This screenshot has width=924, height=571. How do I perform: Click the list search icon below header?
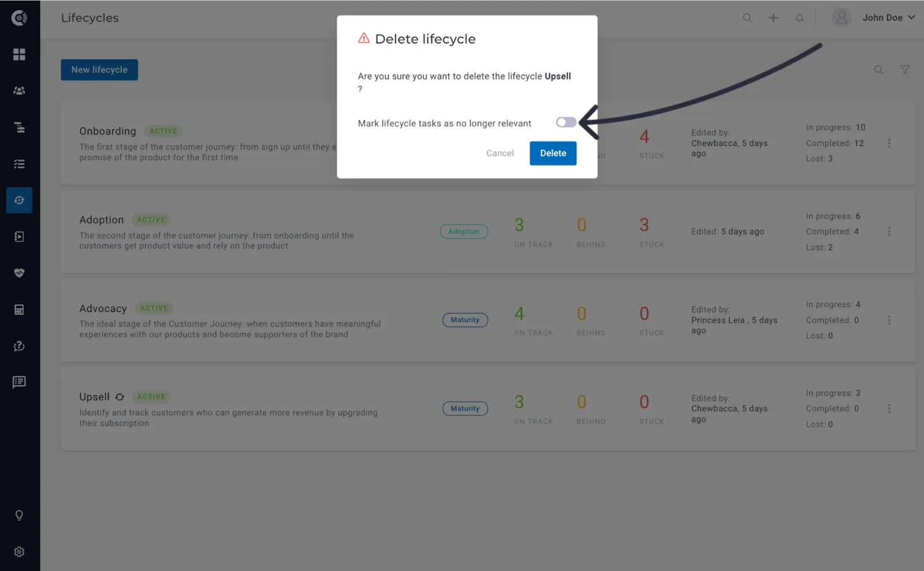click(878, 70)
